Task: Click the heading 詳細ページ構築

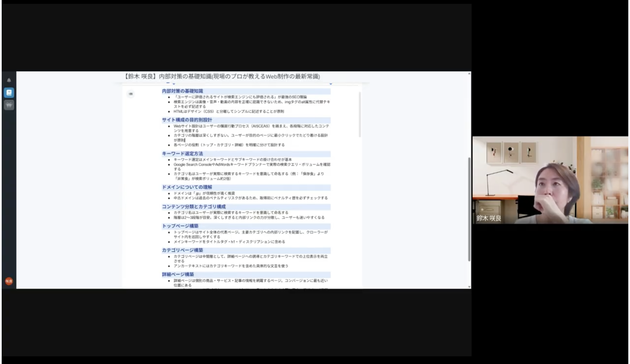Action: coord(178,274)
